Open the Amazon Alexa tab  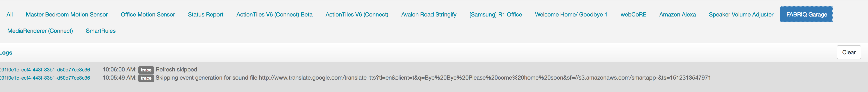pos(677,14)
